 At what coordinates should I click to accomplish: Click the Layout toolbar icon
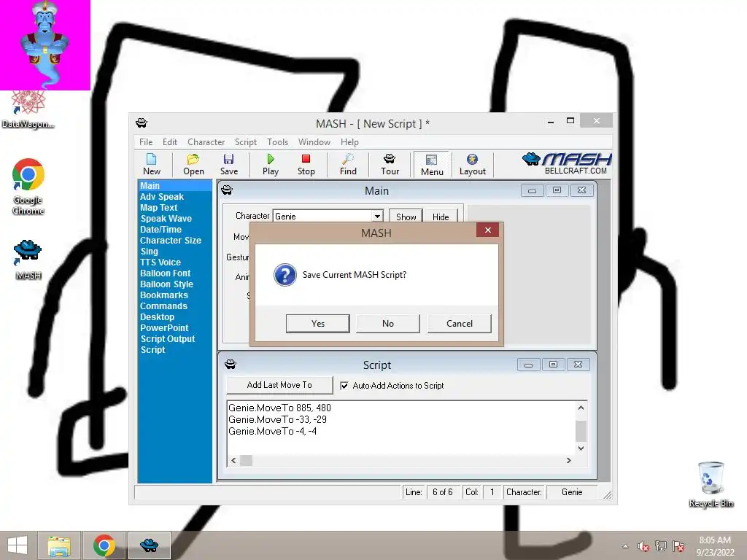pyautogui.click(x=472, y=164)
